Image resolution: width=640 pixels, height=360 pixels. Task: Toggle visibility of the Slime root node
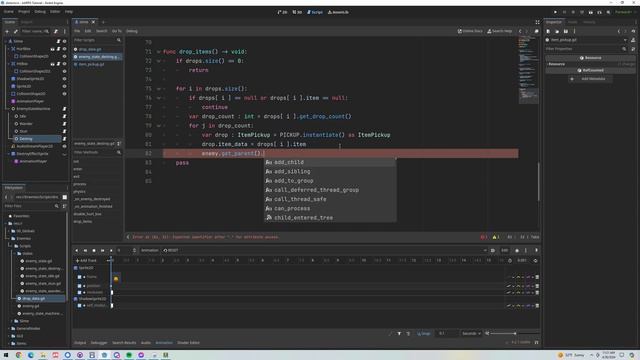click(64, 41)
